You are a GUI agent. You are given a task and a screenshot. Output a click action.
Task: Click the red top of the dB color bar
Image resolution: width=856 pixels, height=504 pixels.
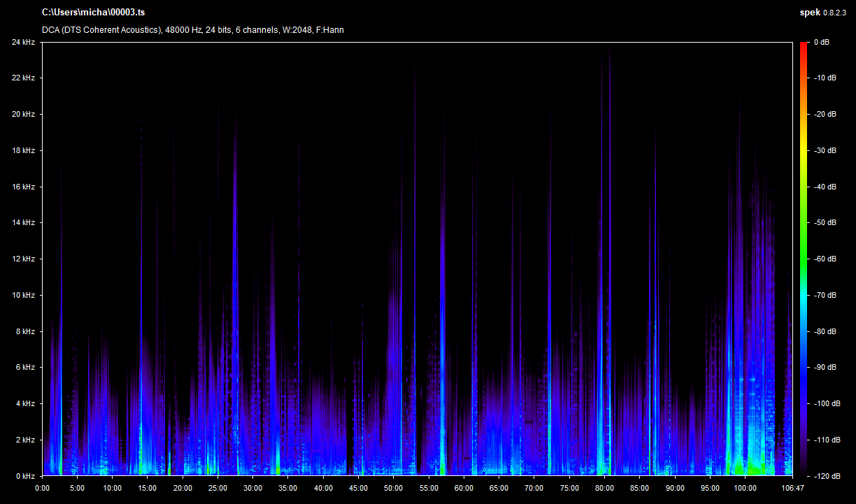tap(804, 45)
